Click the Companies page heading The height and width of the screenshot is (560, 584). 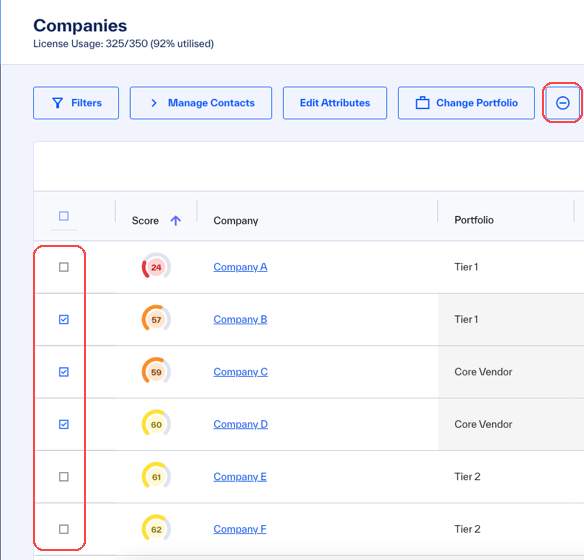click(80, 26)
